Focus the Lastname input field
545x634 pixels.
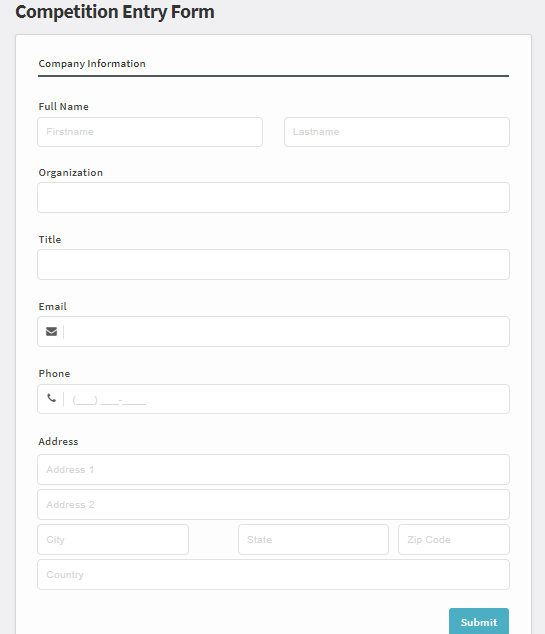pos(397,132)
